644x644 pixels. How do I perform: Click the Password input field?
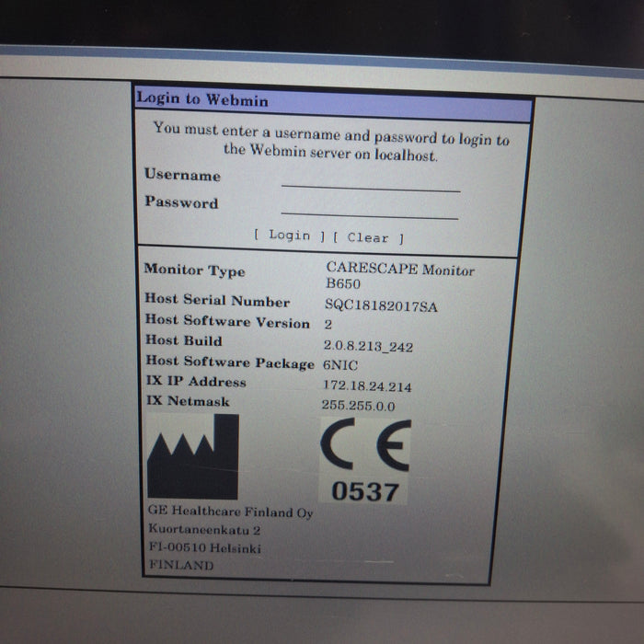point(370,209)
